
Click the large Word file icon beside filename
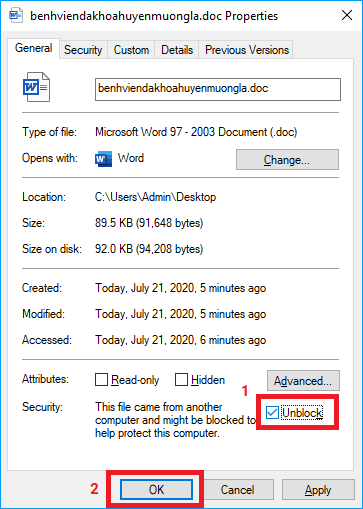(36, 87)
